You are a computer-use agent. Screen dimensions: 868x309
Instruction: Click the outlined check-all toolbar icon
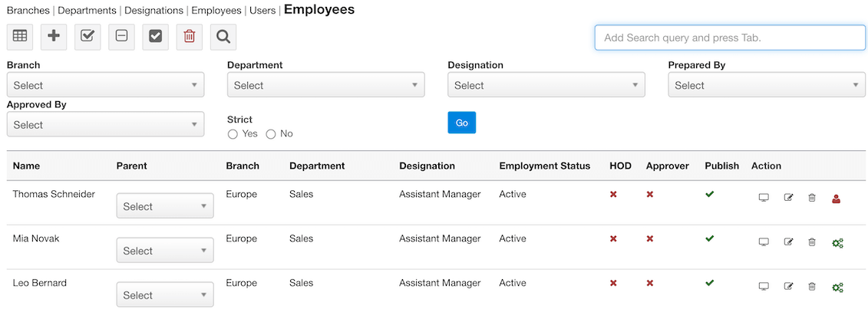[87, 37]
